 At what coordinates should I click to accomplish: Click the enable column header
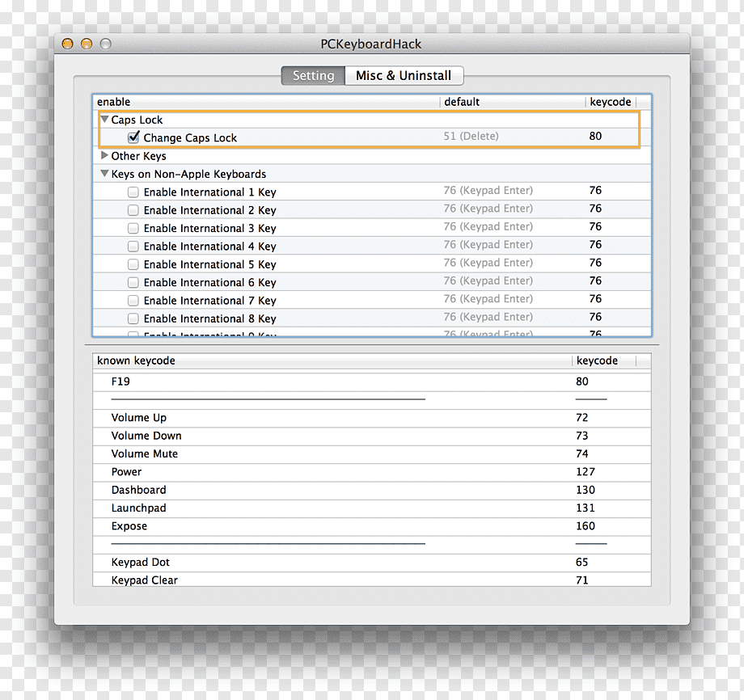[267, 102]
